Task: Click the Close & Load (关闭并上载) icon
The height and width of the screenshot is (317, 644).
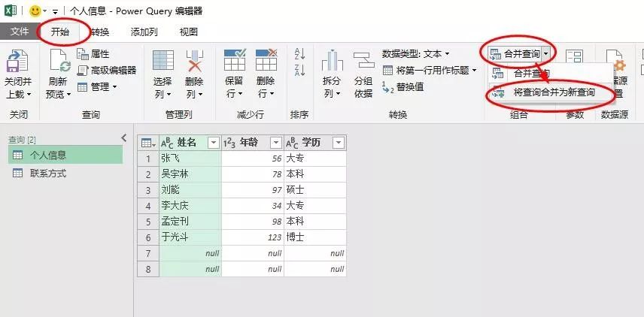Action: 18,61
